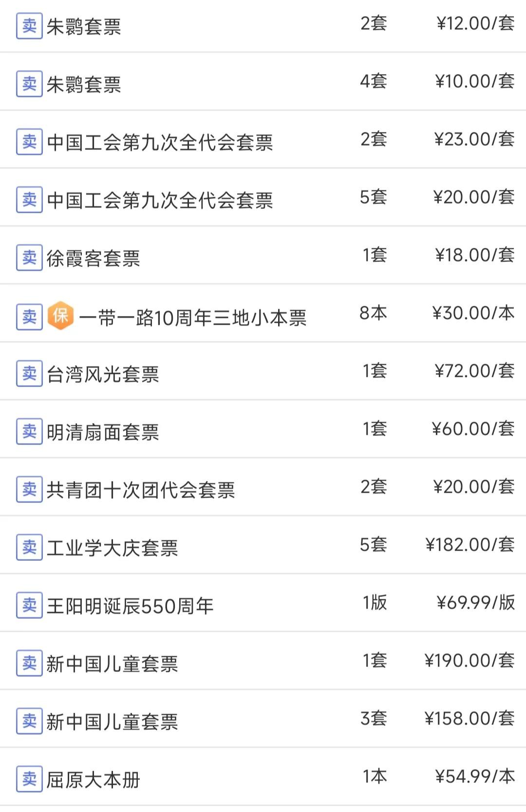Click the 卖 icon beside 一带一路10周年三地小本票
This screenshot has height=812, width=526.
pyautogui.click(x=29, y=317)
